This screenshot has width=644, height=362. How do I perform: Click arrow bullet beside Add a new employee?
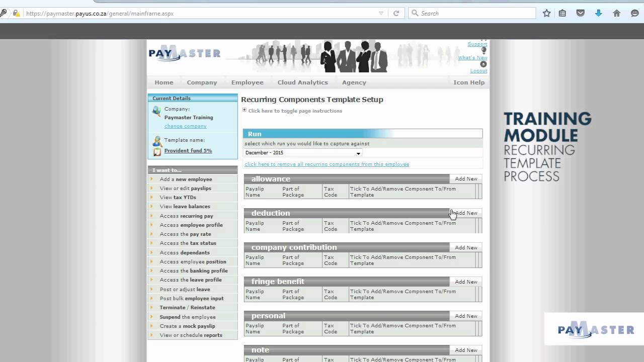coord(151,179)
